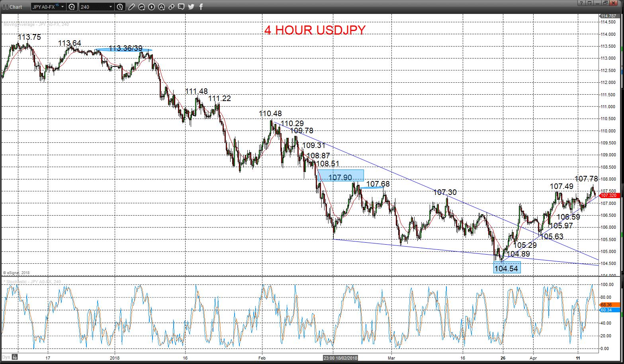Select the 105.63 label
624x364 pixels.
552,237
